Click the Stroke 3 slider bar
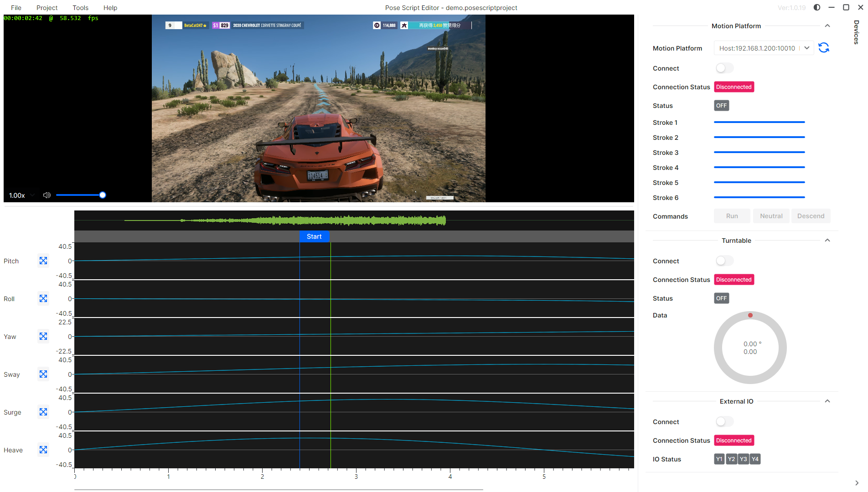 (x=759, y=152)
